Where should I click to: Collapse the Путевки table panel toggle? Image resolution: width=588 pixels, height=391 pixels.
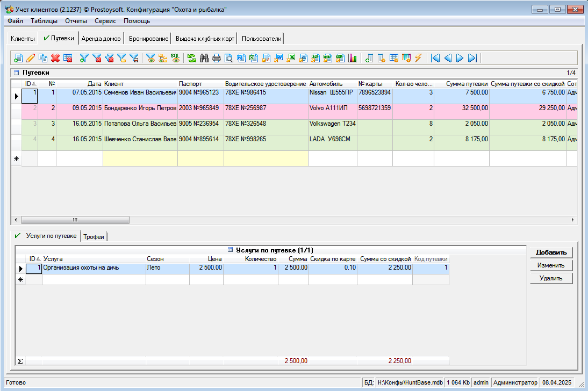(x=16, y=73)
